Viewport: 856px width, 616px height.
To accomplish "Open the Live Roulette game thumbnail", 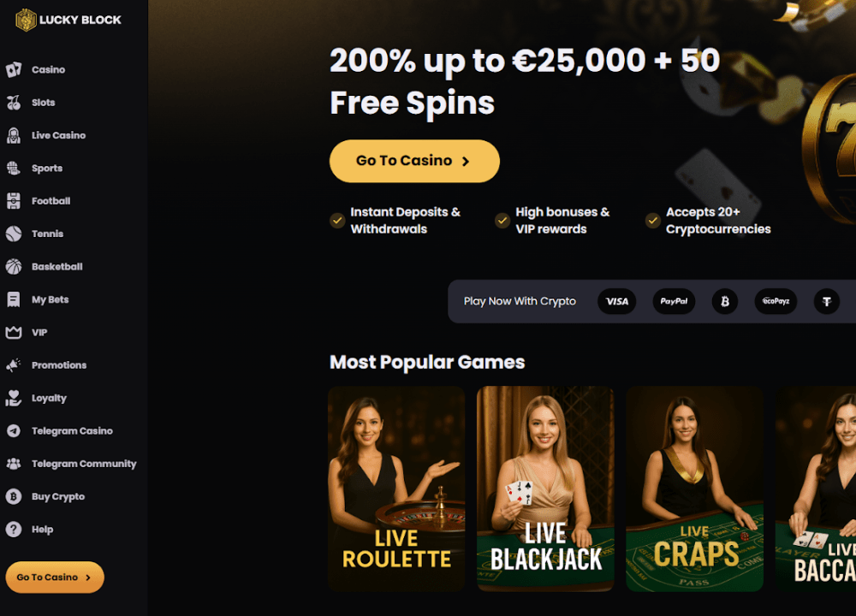I will [x=396, y=489].
